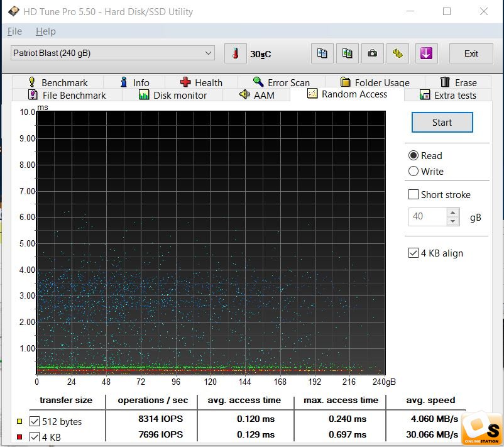504x447 pixels.
Task: Click the avg. access time column header
Action: (244, 400)
